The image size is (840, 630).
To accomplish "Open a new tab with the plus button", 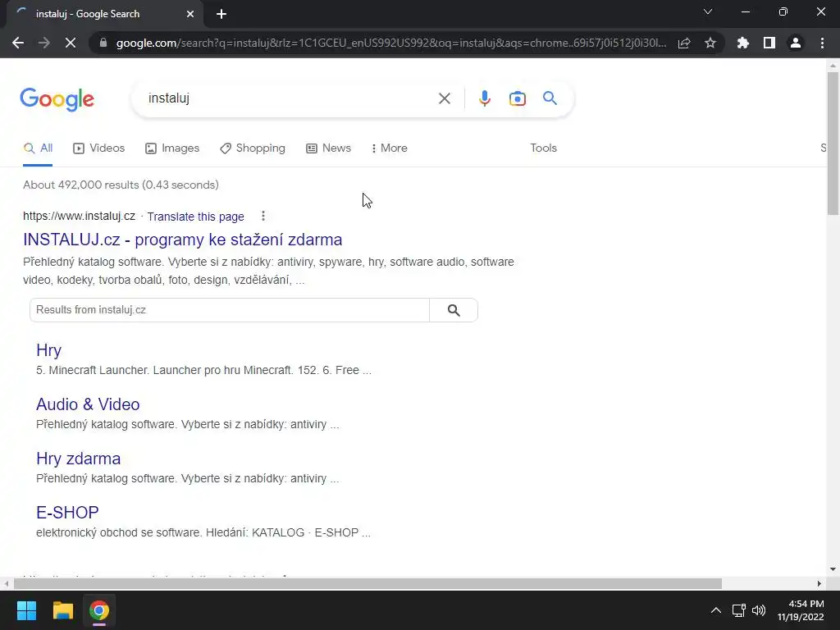I will coord(221,14).
